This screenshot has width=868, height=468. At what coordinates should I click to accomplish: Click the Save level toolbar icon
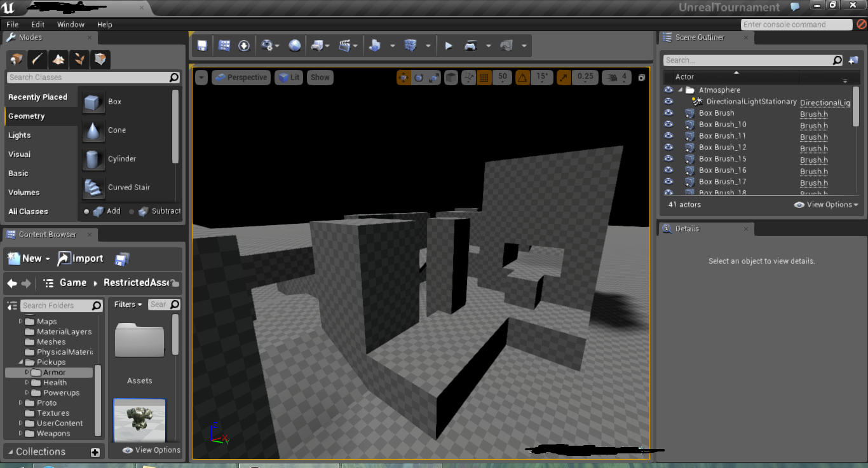pos(202,46)
